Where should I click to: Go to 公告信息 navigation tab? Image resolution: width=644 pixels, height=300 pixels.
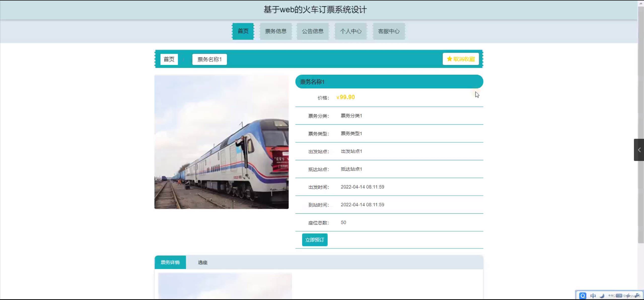(x=313, y=31)
